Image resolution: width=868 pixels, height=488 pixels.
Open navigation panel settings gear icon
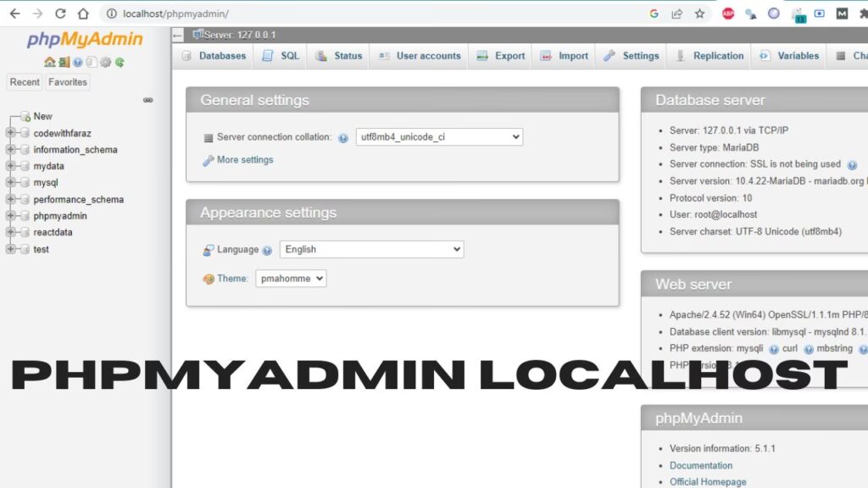click(106, 62)
